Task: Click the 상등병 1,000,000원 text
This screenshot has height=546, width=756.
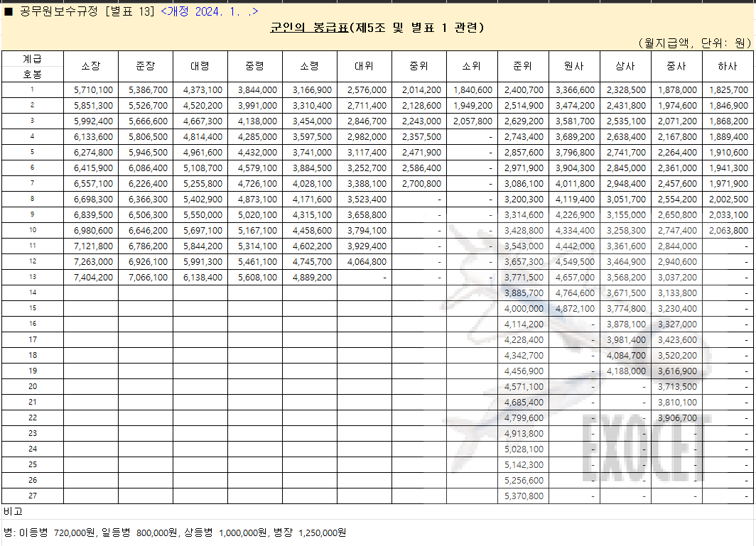Action: click(225, 533)
